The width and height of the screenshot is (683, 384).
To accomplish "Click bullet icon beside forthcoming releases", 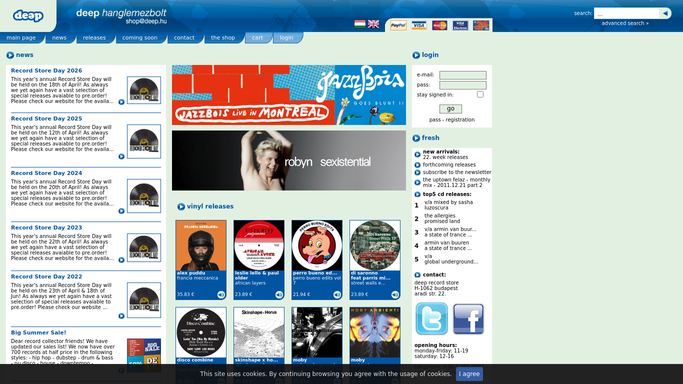I will pyautogui.click(x=417, y=165).
